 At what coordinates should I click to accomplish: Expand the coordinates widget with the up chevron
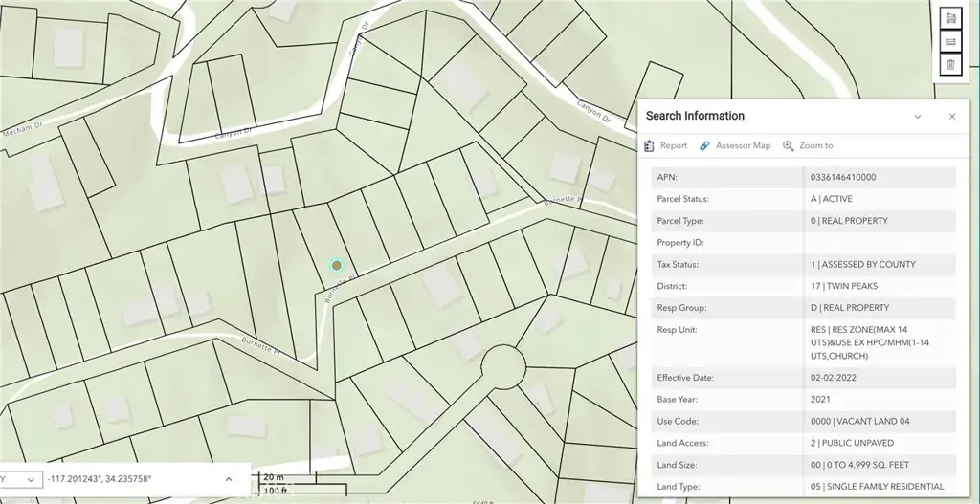pyautogui.click(x=228, y=478)
